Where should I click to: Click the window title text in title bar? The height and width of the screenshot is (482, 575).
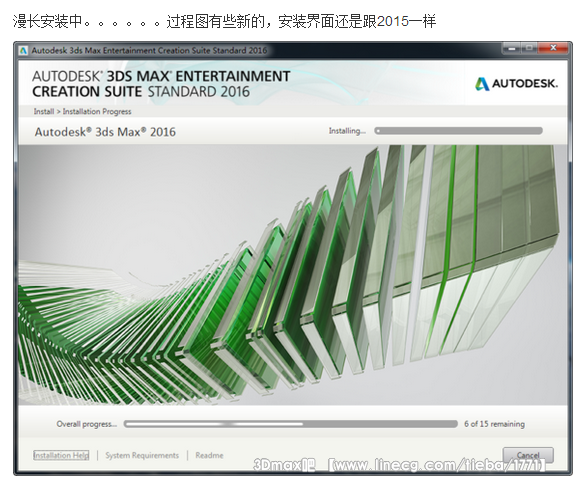click(x=149, y=51)
